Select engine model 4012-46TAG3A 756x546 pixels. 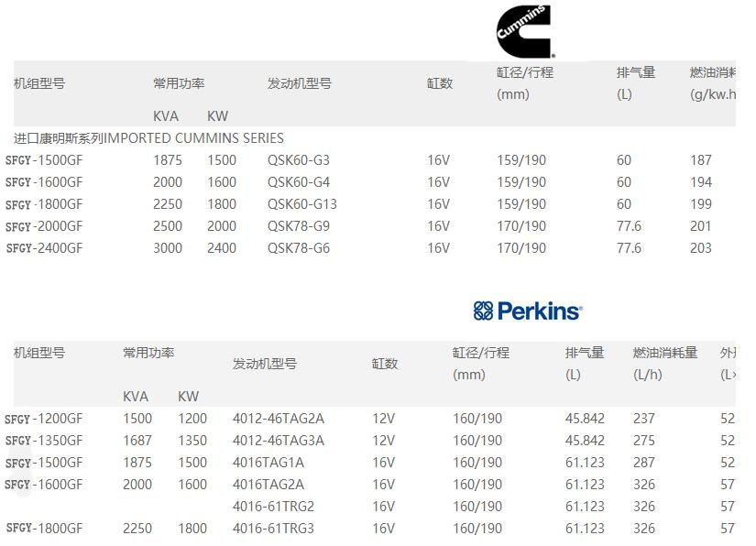pyautogui.click(x=279, y=441)
